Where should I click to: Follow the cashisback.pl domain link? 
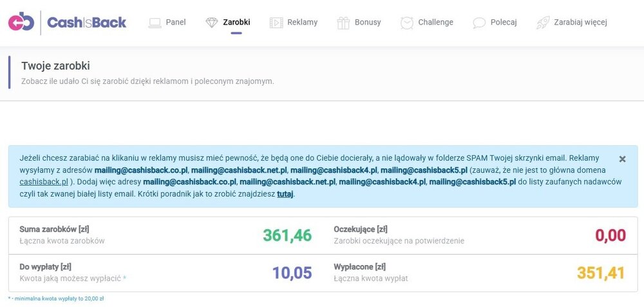coord(44,182)
